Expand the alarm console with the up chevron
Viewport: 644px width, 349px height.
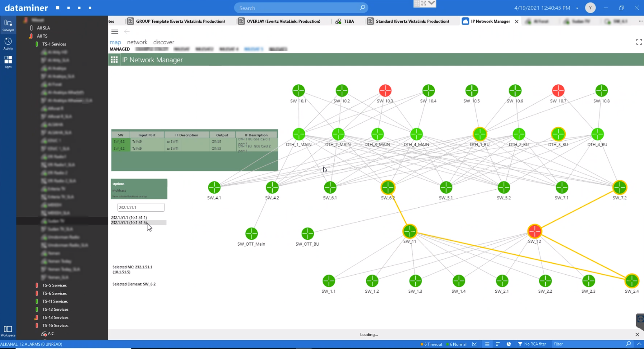click(639, 344)
